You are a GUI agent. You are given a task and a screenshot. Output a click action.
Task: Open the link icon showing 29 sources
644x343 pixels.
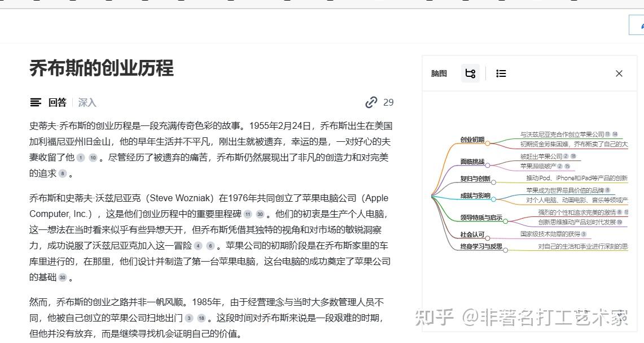(x=371, y=102)
